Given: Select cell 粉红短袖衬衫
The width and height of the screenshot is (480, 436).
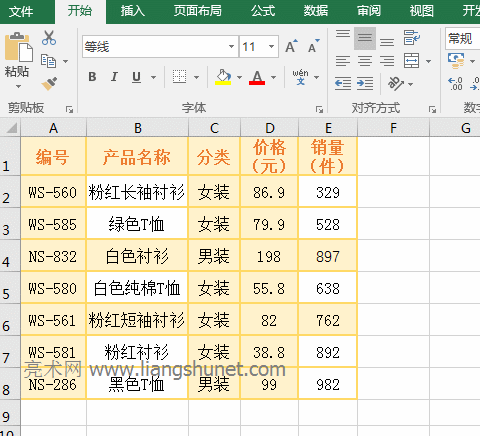Looking at the screenshot, I should click(137, 320).
